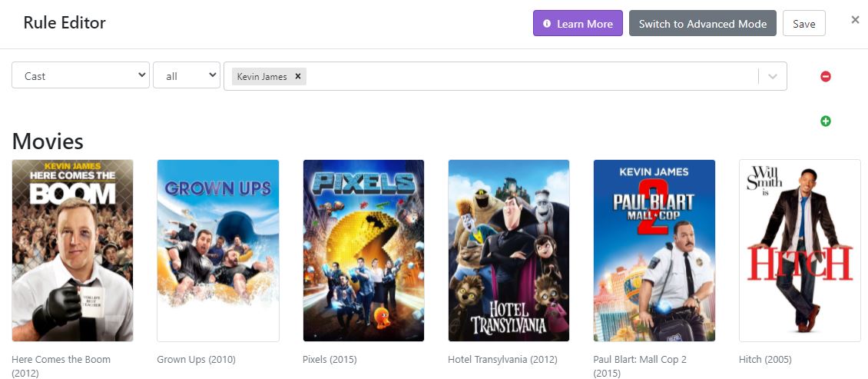
Task: Open the Cast field dropdown
Action: click(80, 75)
